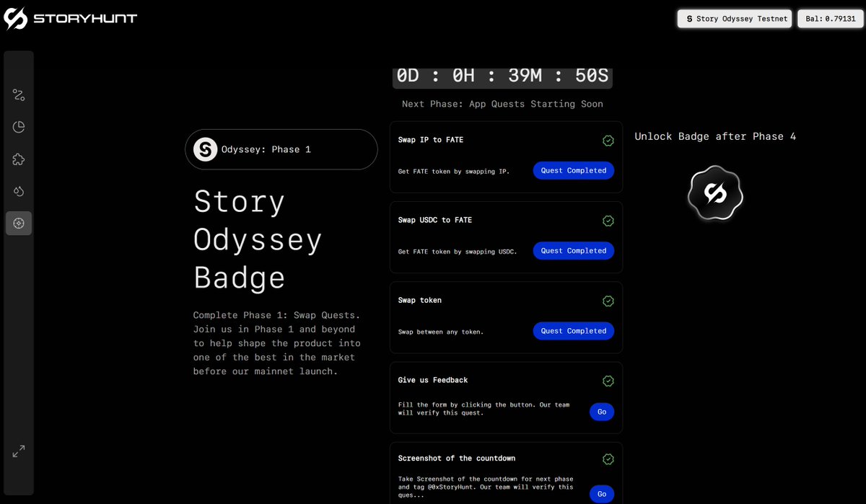Click the 'Complete Phase 1: Swap Quests' paragraph

click(277, 343)
